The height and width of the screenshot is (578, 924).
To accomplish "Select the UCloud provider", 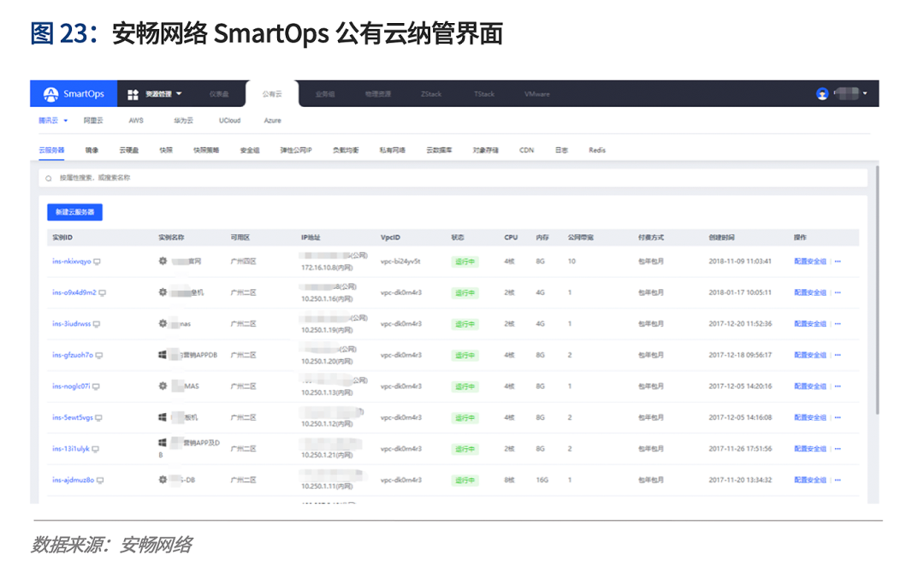I will point(230,121).
